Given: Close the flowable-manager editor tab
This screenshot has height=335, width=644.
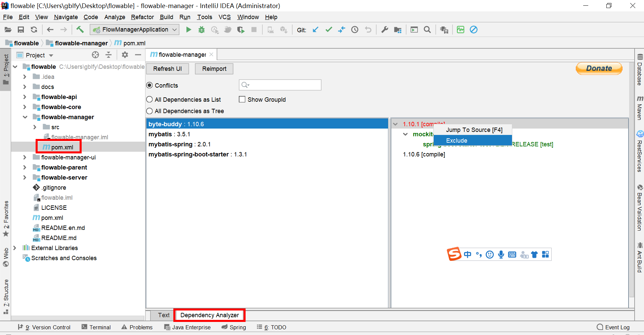Looking at the screenshot, I should 211,54.
